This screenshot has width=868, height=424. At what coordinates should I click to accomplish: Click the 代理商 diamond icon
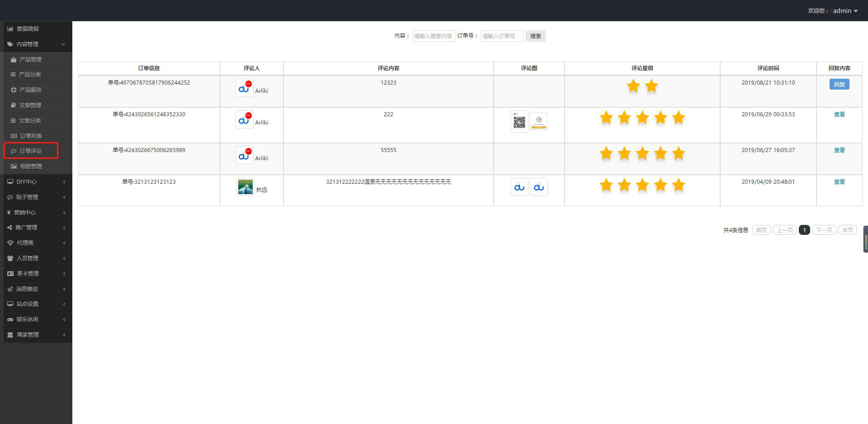click(x=10, y=243)
